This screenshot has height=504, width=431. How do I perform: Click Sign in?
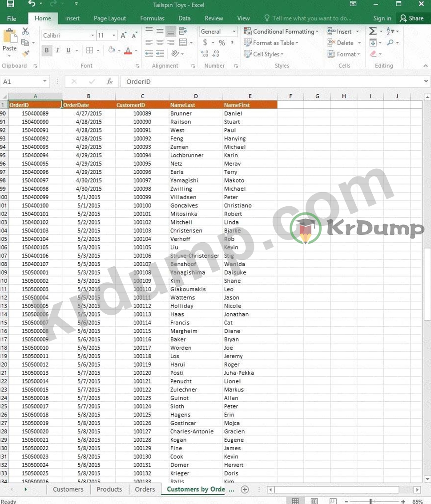coord(382,18)
